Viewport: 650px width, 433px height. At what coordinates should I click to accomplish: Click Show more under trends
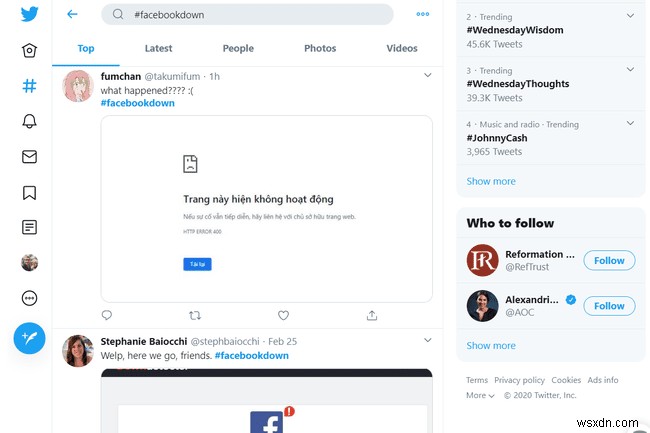(x=491, y=181)
